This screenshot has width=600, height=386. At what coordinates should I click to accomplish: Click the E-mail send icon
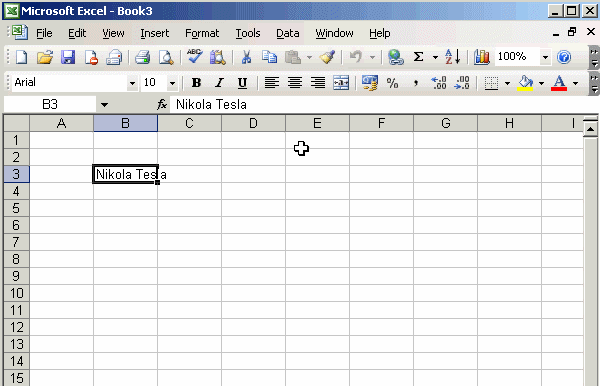[114, 57]
